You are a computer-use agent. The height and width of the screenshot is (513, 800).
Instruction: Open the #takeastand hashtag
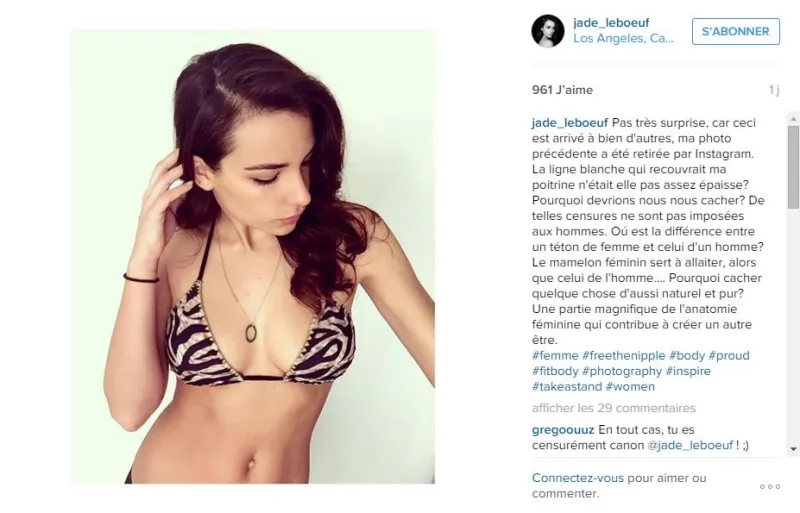[567, 386]
